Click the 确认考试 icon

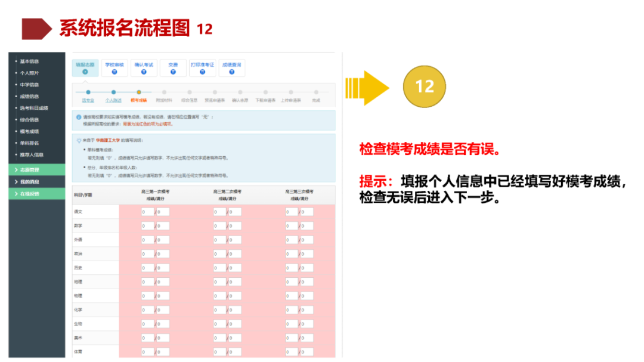[x=144, y=71]
